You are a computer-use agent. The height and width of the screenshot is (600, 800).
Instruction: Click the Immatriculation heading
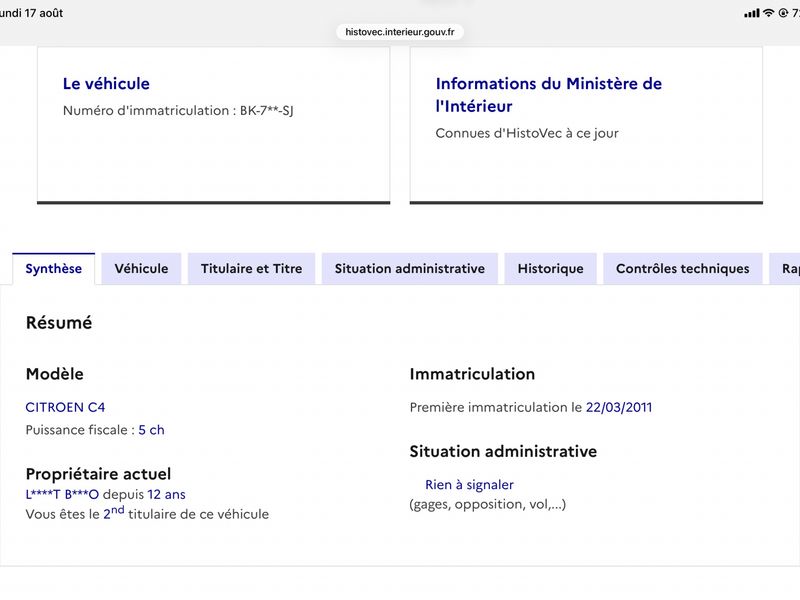pos(472,374)
